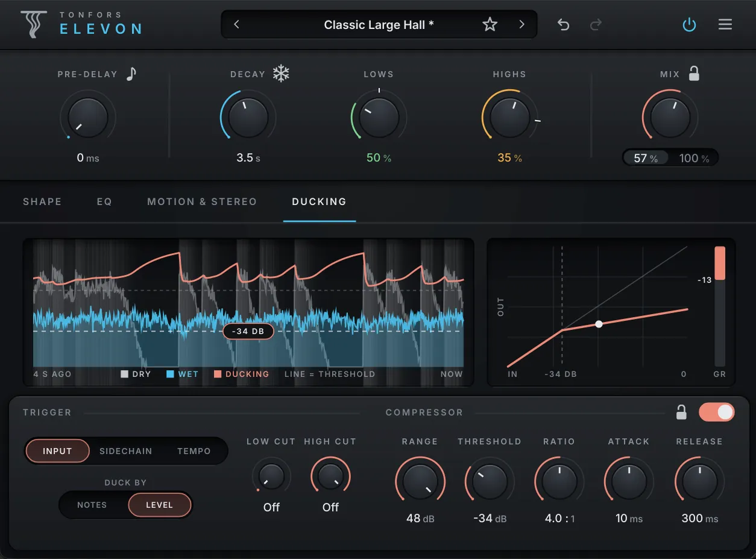The image size is (756, 559).
Task: Click the 300 ms release value
Action: 699,519
